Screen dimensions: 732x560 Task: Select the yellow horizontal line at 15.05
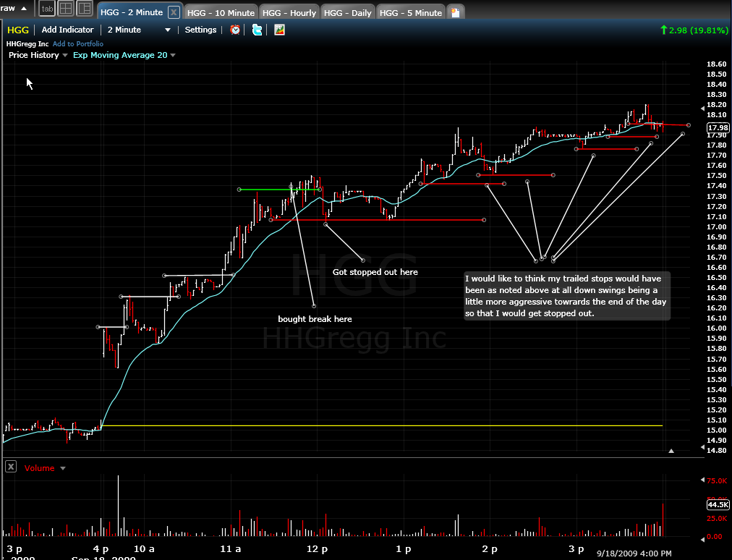click(382, 425)
